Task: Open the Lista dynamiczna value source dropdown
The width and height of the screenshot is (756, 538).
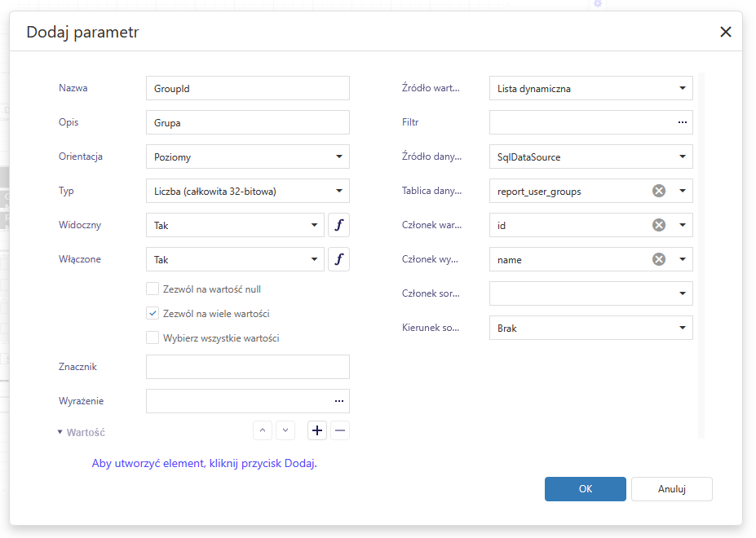Action: [682, 89]
